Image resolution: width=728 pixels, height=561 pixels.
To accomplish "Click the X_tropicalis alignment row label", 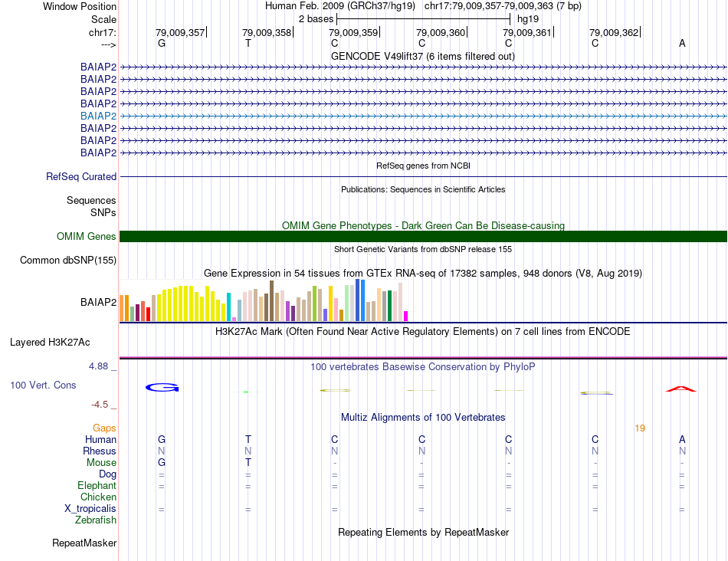I will (x=90, y=509).
